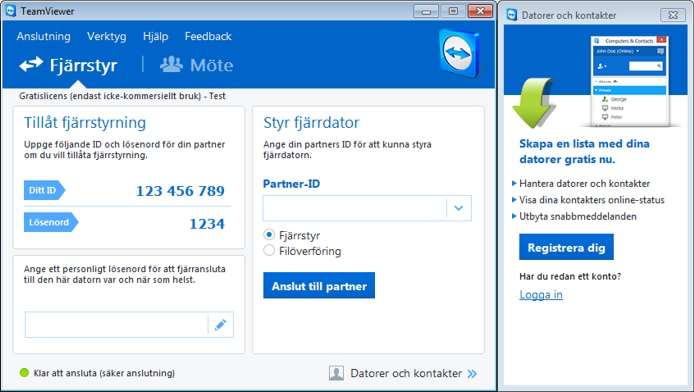
Task: Follow the Logga in link
Action: click(541, 295)
